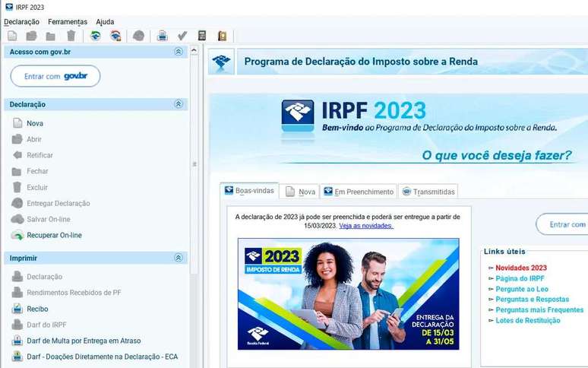Click the Recuperar On-line cloud icon

[17, 235]
